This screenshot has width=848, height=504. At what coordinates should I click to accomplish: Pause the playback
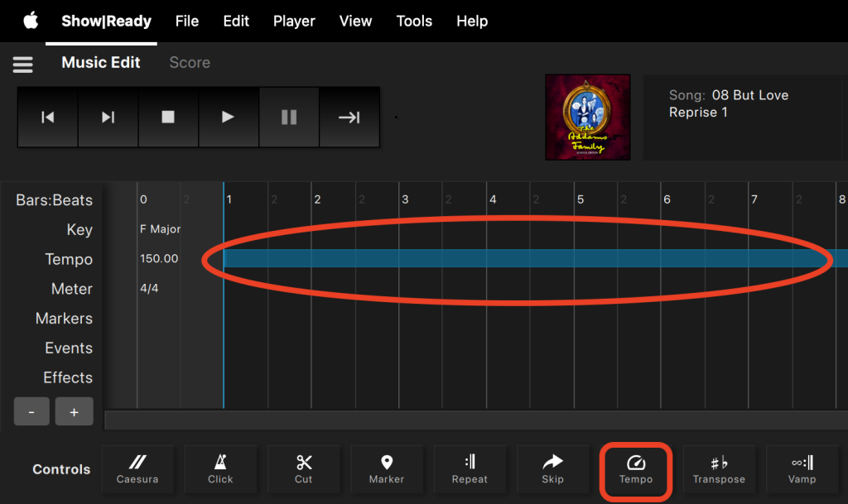tap(289, 118)
